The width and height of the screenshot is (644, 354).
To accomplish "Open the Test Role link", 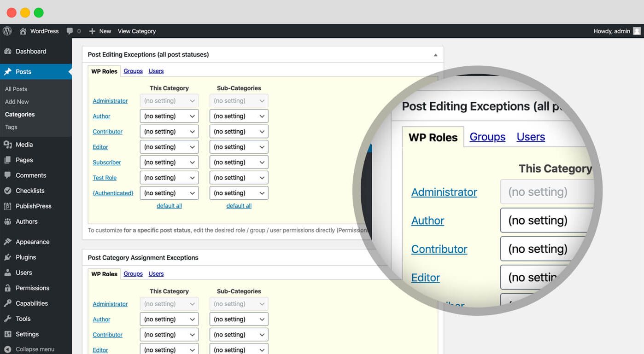I will [x=105, y=178].
